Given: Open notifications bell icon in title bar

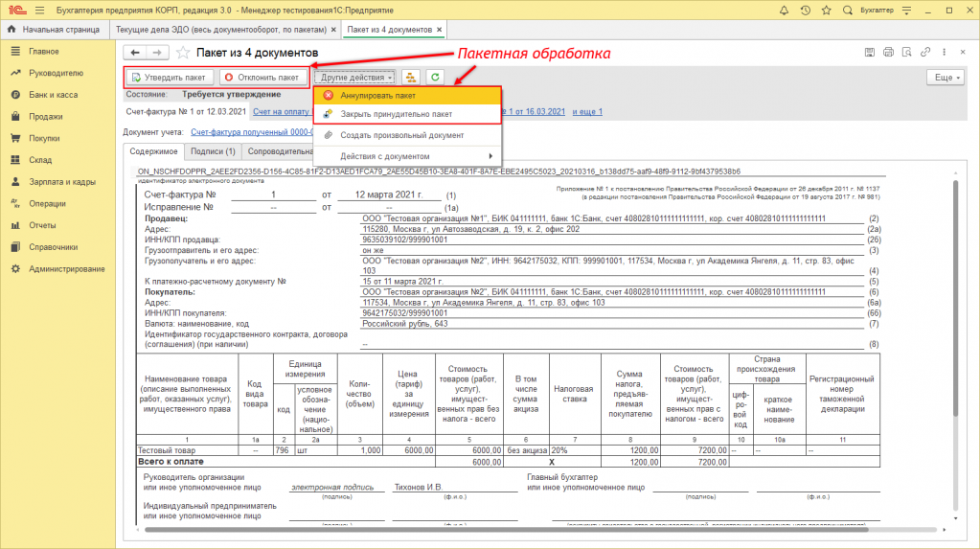Looking at the screenshot, I should (x=784, y=10).
